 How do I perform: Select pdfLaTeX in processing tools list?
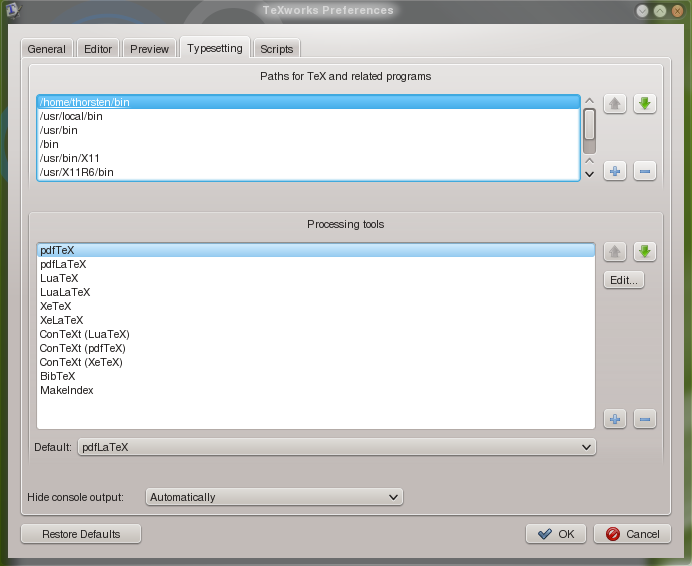(x=316, y=264)
